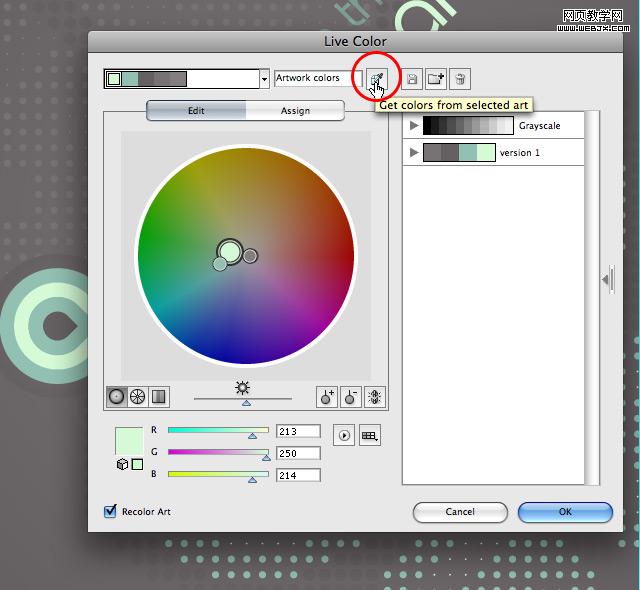
Task: Show color bars display mode
Action: coord(159,396)
